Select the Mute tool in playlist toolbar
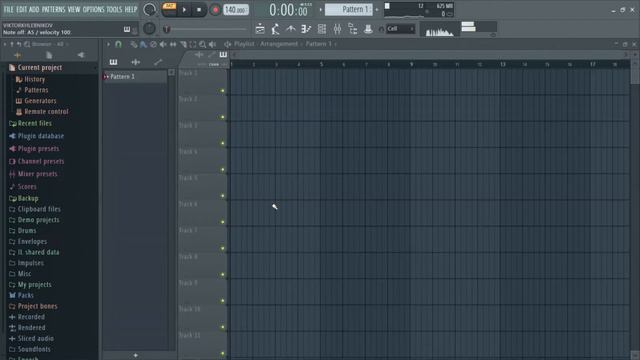The height and width of the screenshot is (360, 640). 163,44
